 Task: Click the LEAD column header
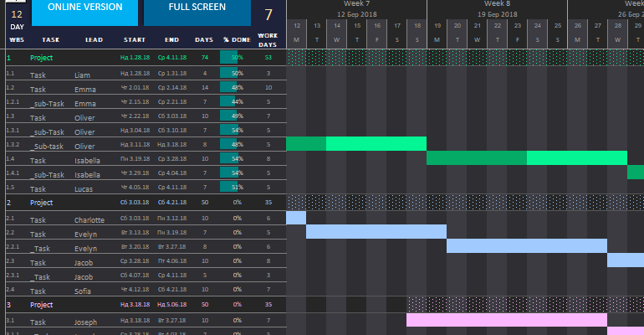[94, 39]
